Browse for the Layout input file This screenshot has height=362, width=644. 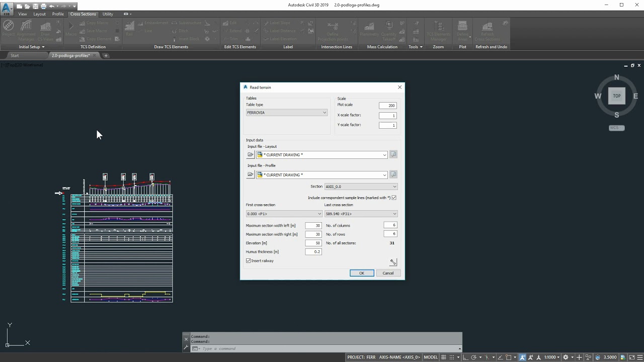pyautogui.click(x=251, y=155)
